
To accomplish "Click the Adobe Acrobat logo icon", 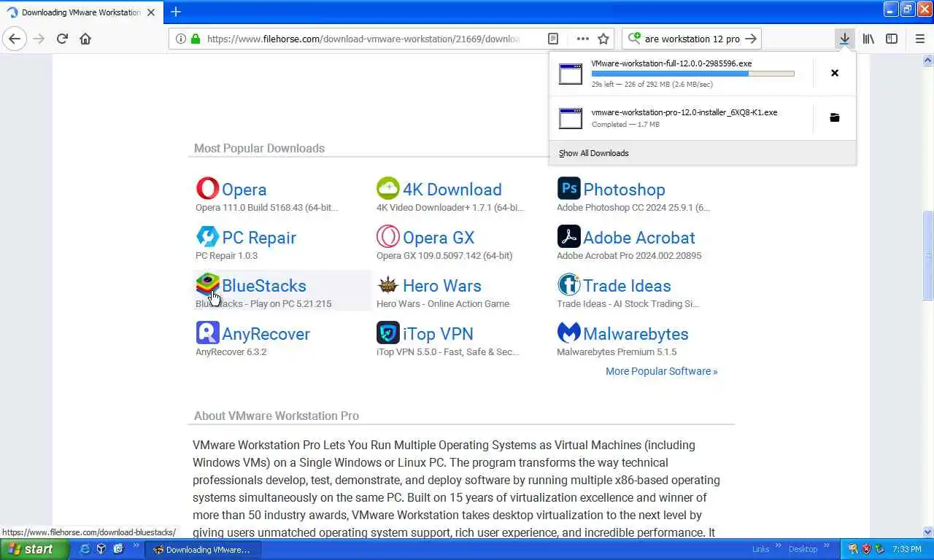I will (x=569, y=237).
